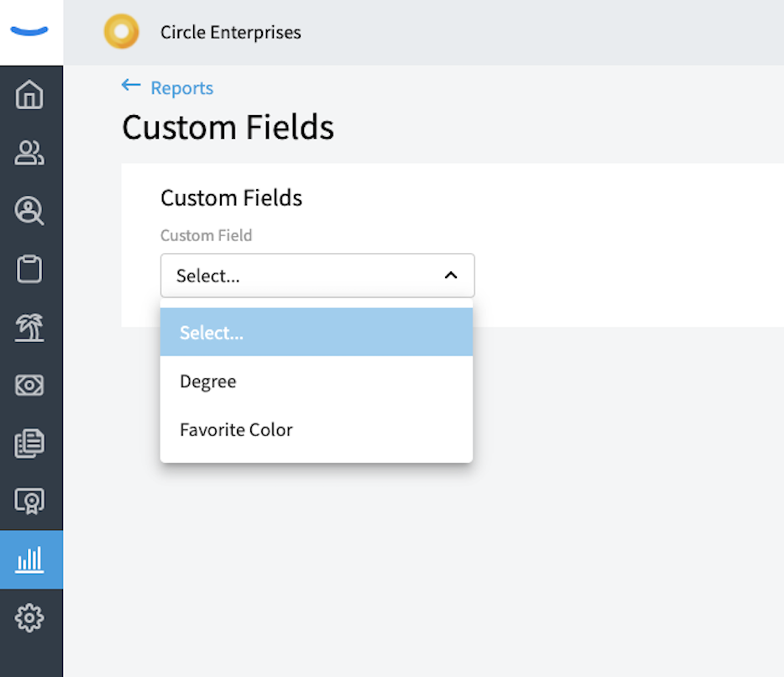Screen dimensions: 784x677
Task: Go back via the Reports link
Action: (x=182, y=88)
